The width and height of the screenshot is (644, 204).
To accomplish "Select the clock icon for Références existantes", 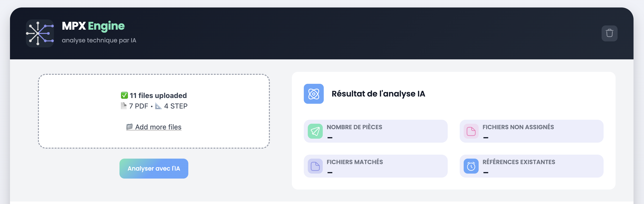I will point(471,166).
